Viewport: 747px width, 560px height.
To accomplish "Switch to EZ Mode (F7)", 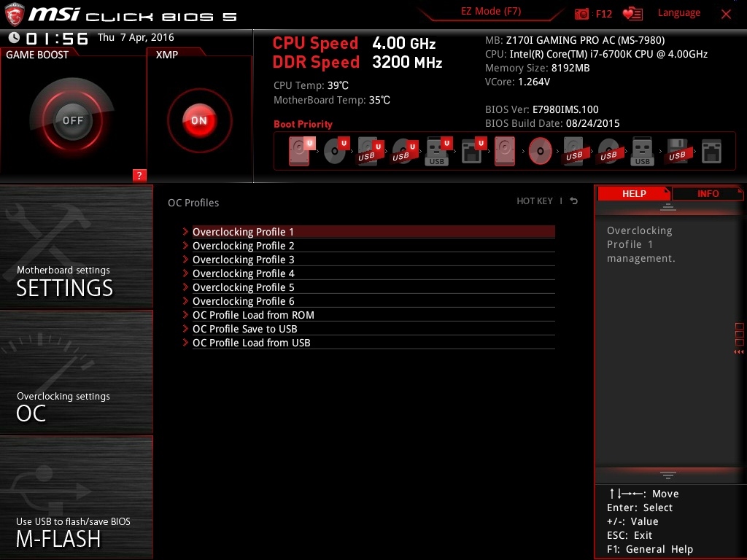I will coord(491,12).
